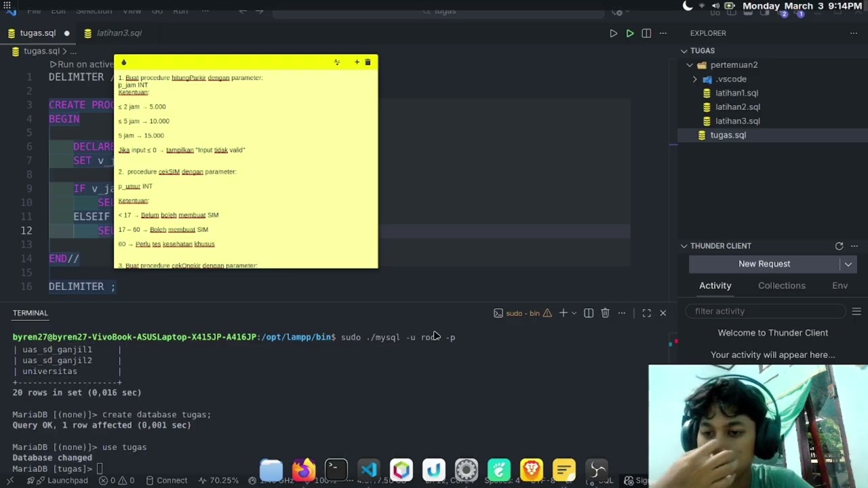
Task: Open latihan3.sql in the explorer
Action: coord(738,121)
